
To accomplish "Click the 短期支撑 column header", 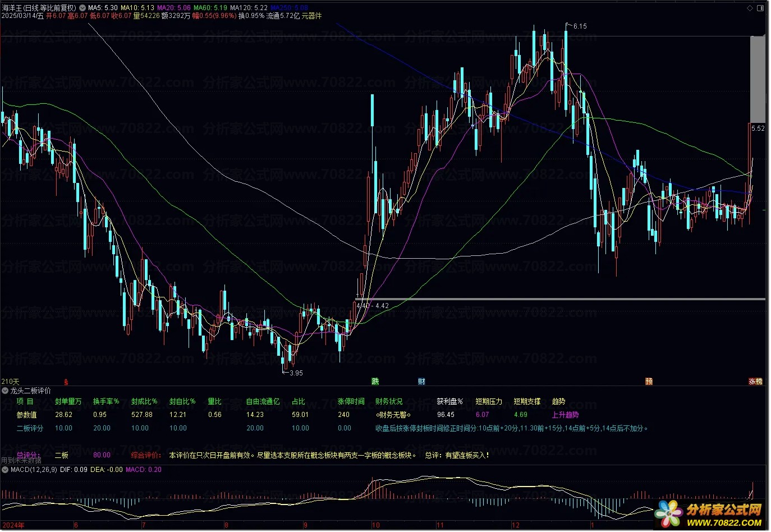I will coord(527,402).
